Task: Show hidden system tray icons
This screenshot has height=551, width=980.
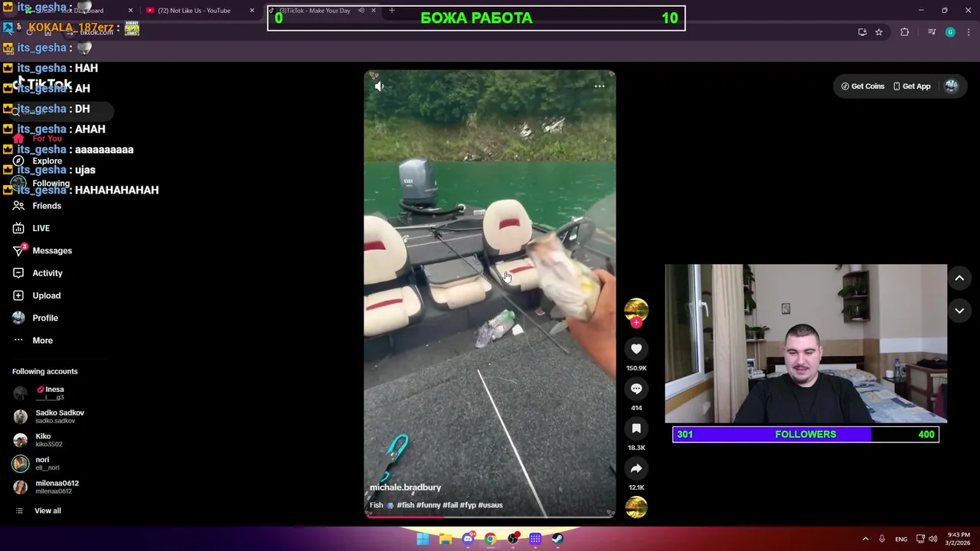Action: pyautogui.click(x=865, y=539)
